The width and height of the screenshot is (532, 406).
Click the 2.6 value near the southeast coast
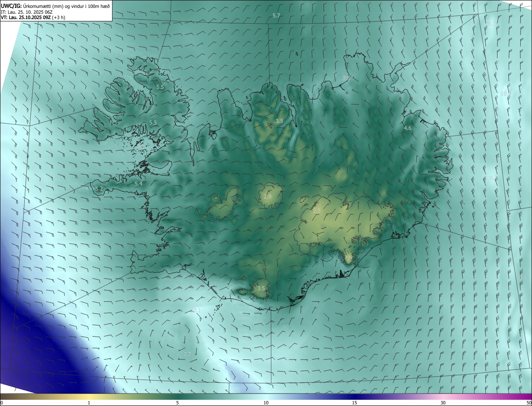tap(348, 257)
